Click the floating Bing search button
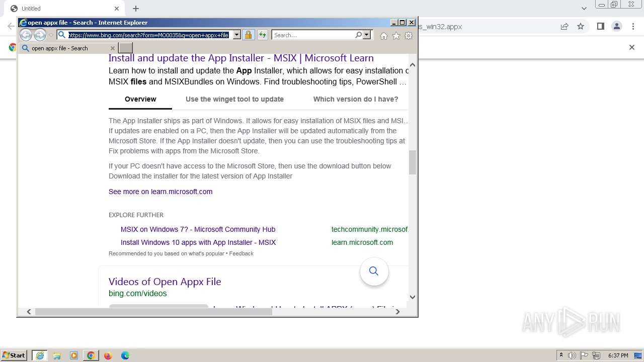The height and width of the screenshot is (362, 644). [x=374, y=271]
